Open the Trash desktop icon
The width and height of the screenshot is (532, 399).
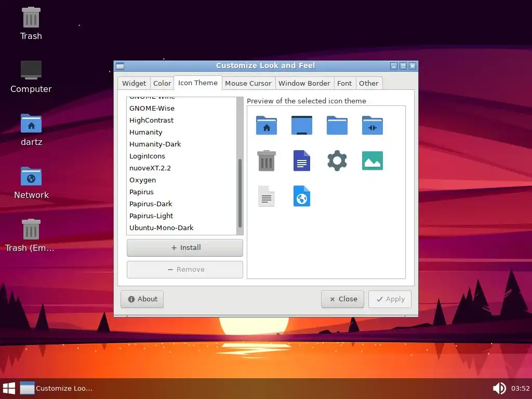point(31,24)
